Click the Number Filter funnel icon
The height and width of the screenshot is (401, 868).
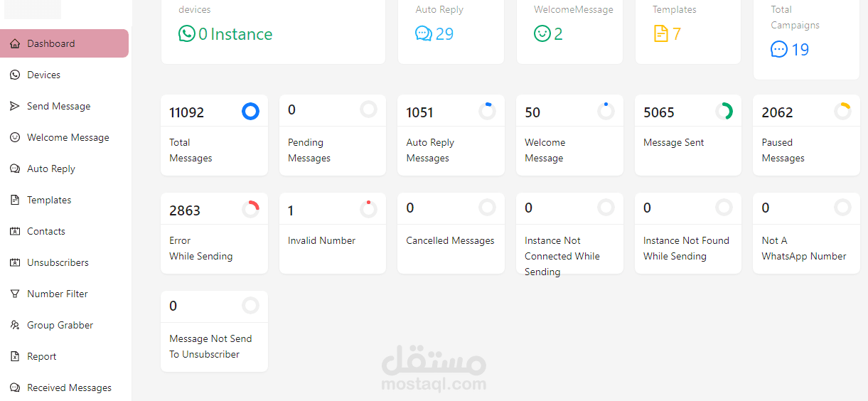click(15, 294)
